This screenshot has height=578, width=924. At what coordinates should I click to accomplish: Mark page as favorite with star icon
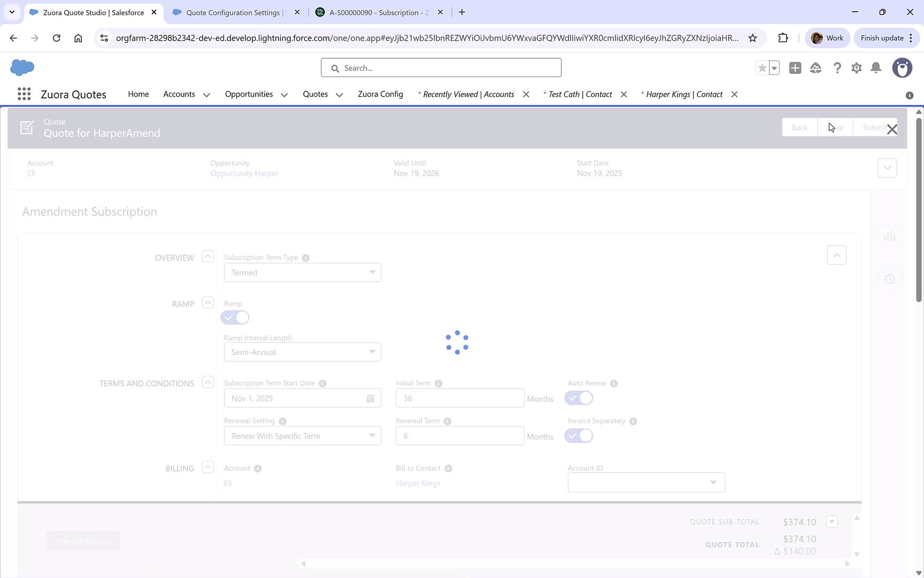pyautogui.click(x=762, y=68)
